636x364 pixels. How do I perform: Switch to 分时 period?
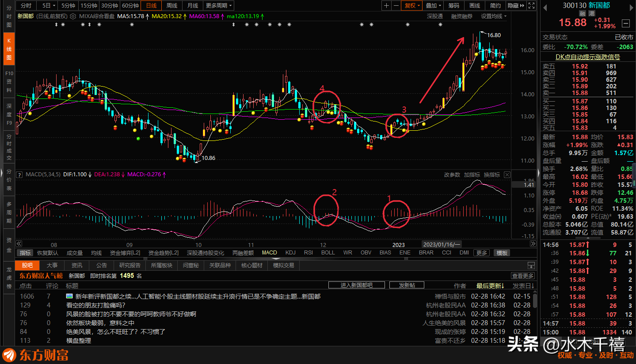tap(26, 6)
